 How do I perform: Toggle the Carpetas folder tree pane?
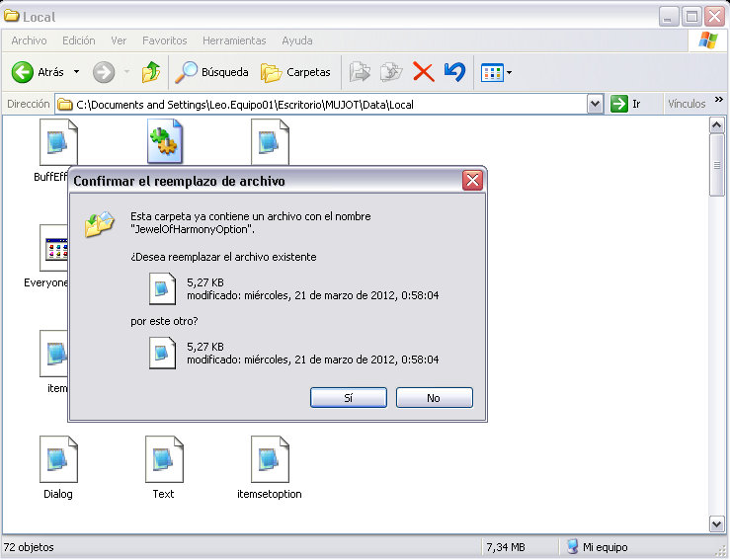pos(295,72)
